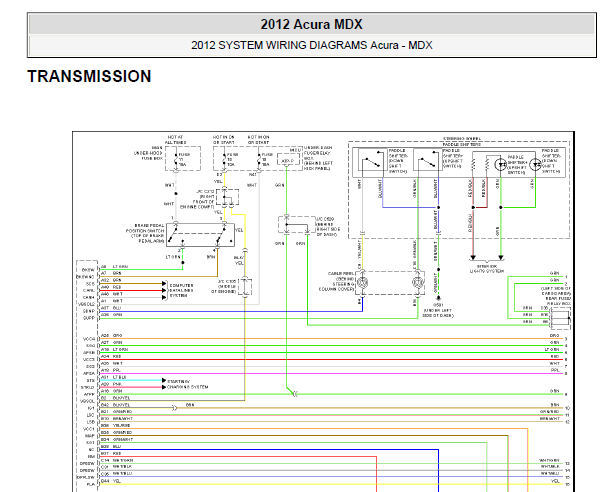Click the "MIDDLE OF ENGINE" label
The image size is (601, 492).
coord(225,289)
